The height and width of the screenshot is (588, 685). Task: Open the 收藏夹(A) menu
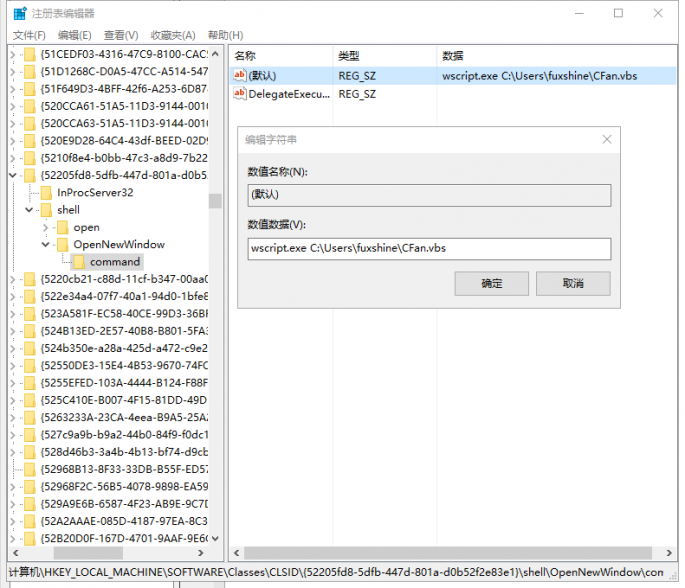click(173, 35)
